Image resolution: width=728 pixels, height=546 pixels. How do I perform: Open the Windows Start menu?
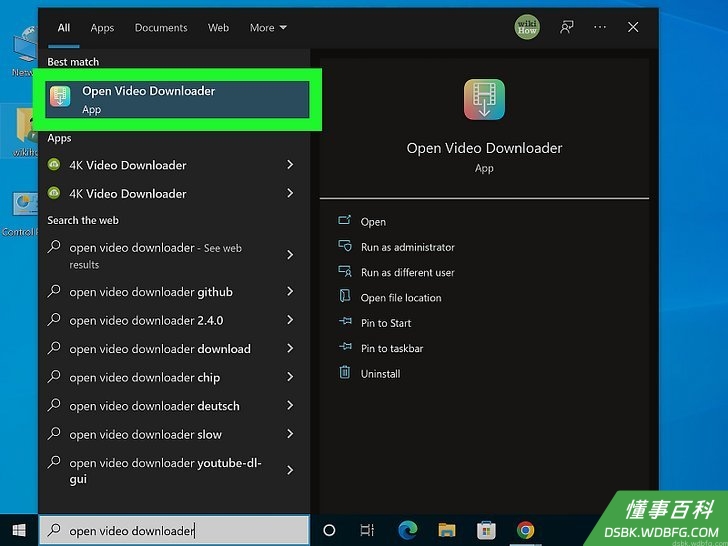coord(19,530)
